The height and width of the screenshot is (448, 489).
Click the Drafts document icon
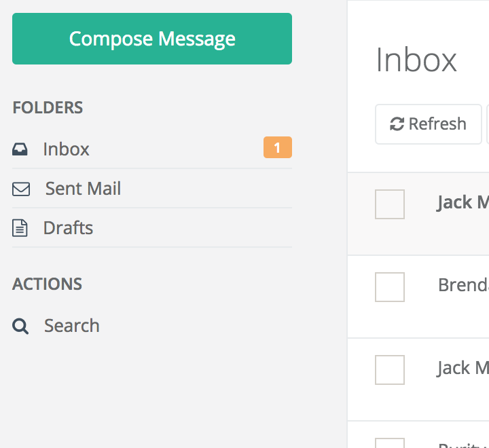click(x=20, y=228)
